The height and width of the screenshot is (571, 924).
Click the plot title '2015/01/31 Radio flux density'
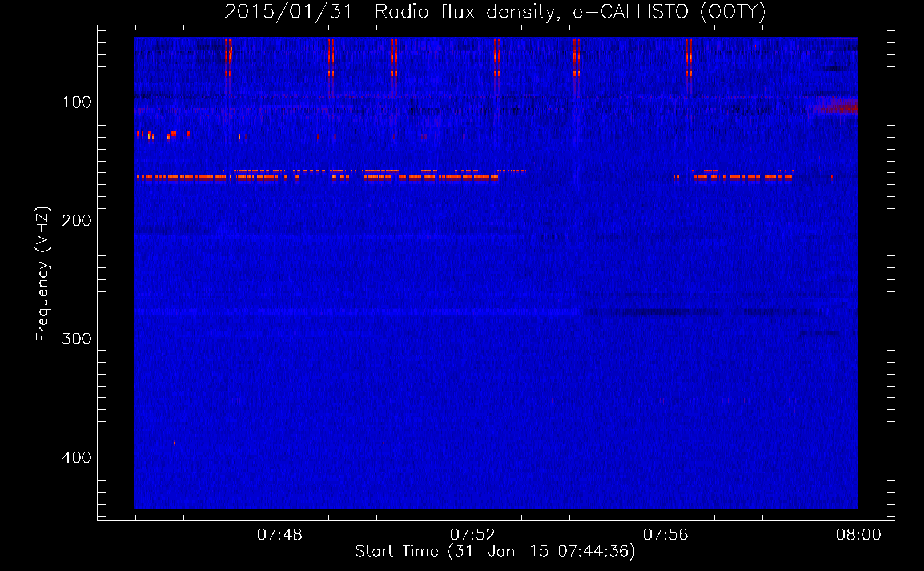[x=495, y=12]
